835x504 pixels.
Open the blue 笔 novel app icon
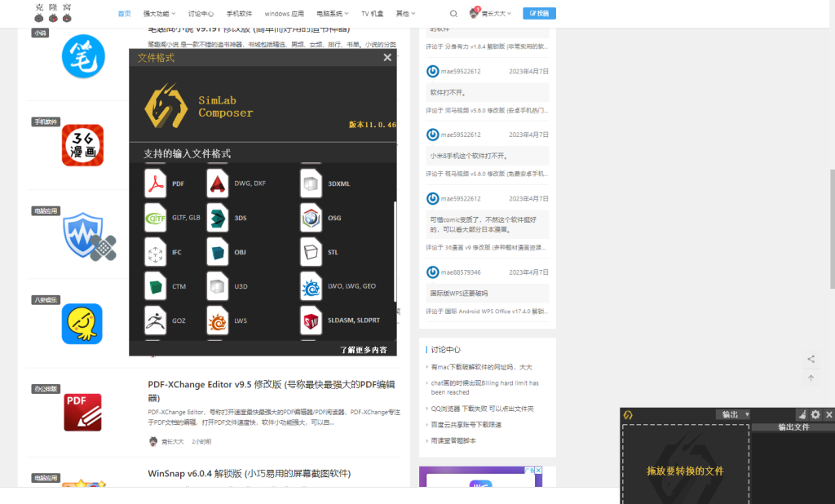(x=83, y=56)
